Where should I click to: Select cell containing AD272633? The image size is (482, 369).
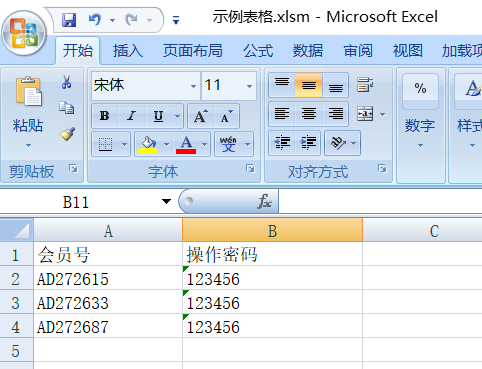(108, 302)
